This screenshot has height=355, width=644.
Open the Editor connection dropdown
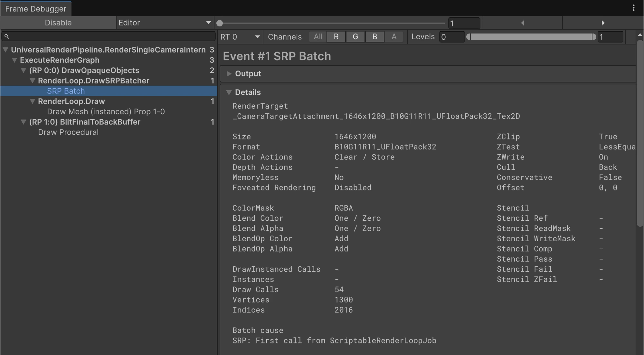point(165,23)
